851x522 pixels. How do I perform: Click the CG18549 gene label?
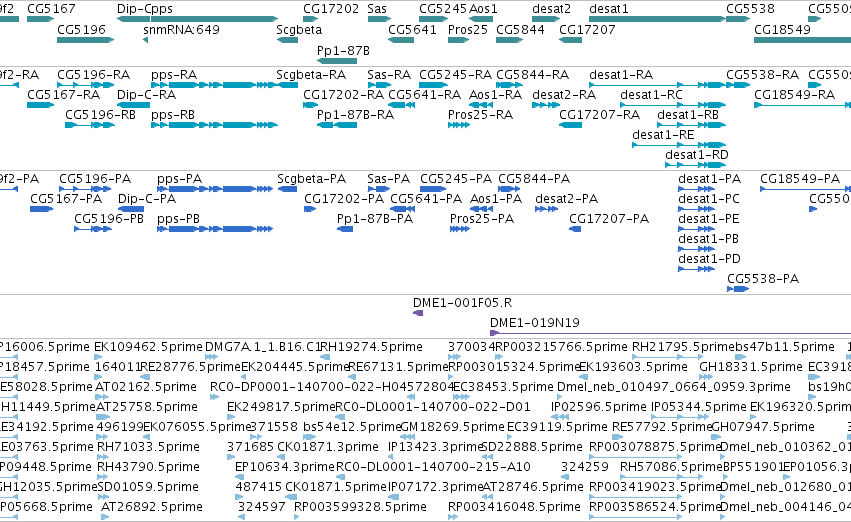pos(782,29)
